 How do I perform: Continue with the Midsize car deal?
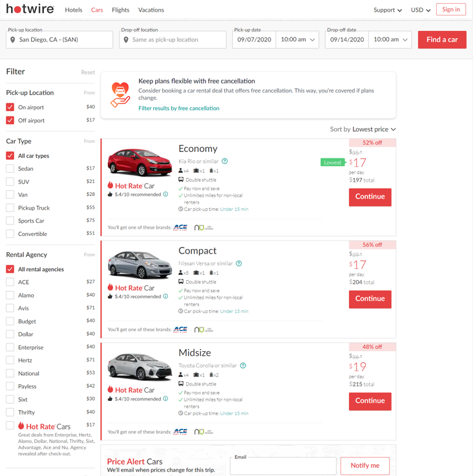click(370, 402)
